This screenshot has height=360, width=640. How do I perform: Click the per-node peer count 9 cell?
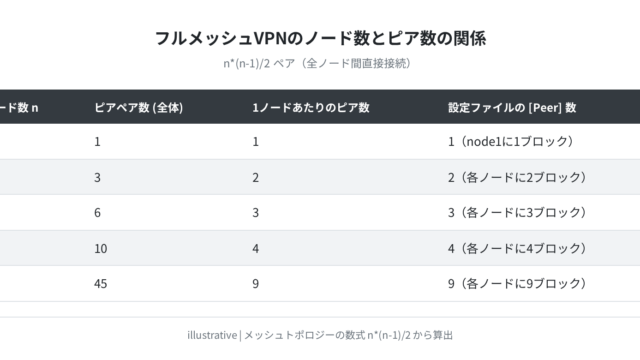256,284
